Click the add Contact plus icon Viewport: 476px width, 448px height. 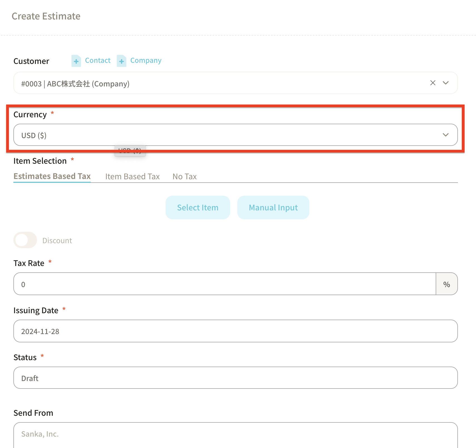[76, 61]
